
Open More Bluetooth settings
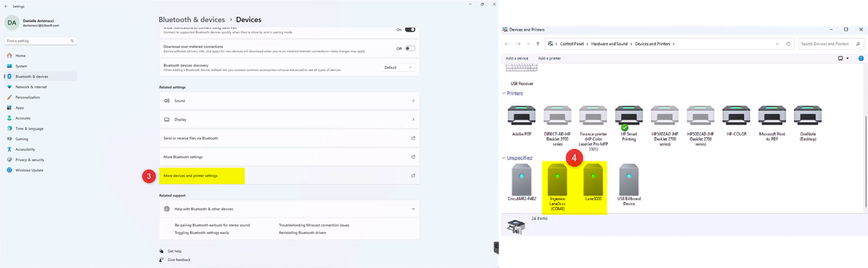coord(289,157)
